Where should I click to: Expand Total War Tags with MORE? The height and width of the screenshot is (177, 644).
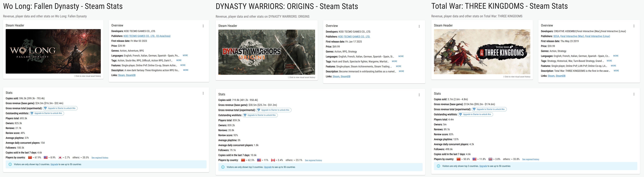[609, 61]
